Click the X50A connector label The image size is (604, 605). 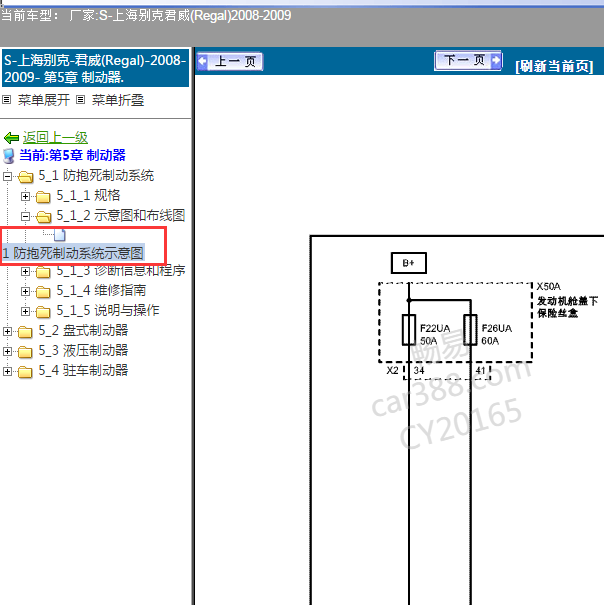pyautogui.click(x=548, y=287)
